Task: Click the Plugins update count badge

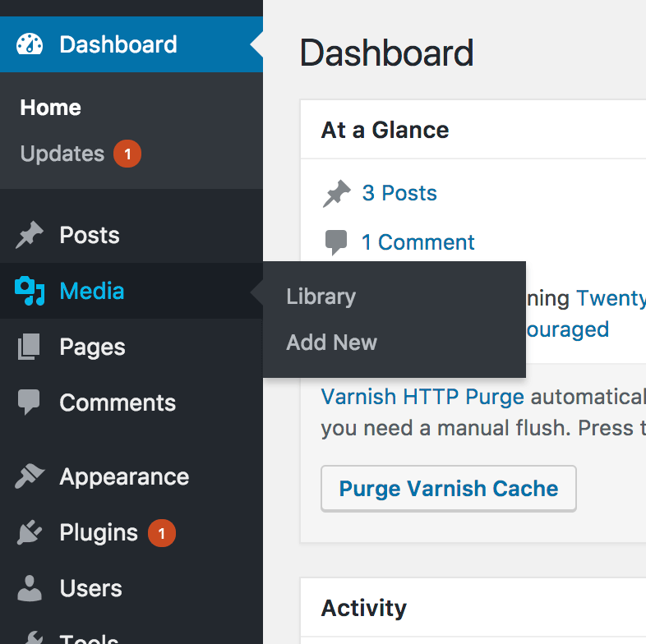Action: point(161,533)
